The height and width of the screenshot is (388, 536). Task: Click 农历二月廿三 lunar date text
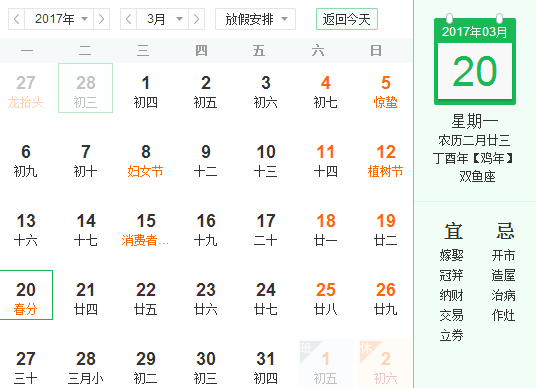pos(474,141)
